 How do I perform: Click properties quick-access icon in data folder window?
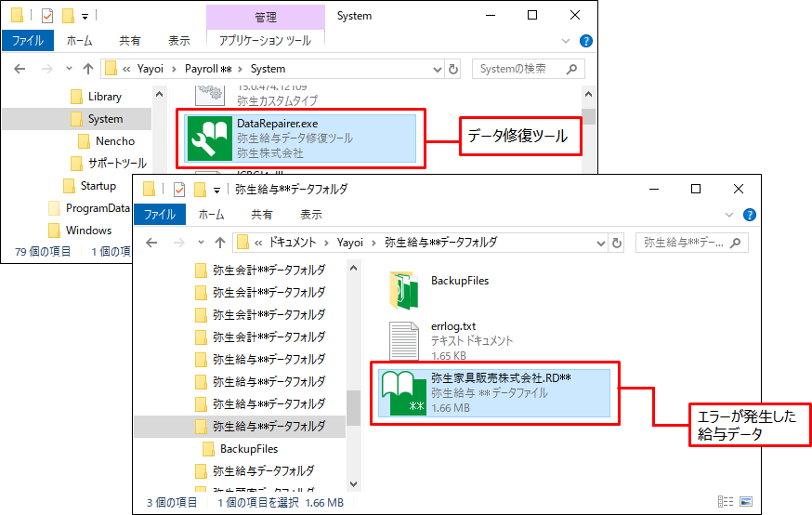coord(179,190)
